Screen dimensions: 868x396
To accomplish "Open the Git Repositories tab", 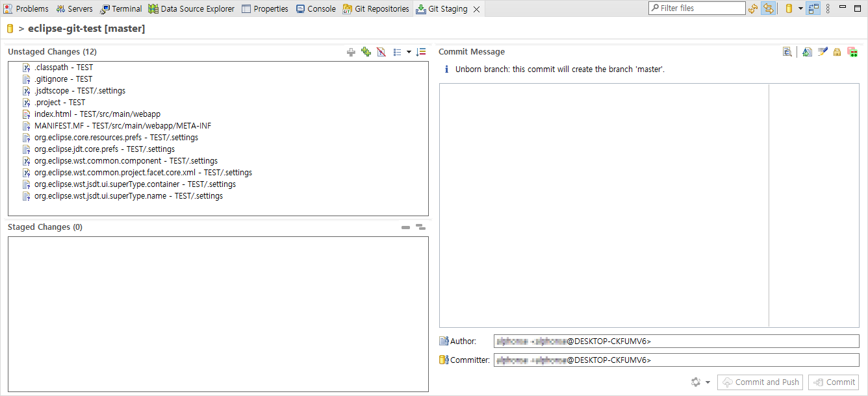I will coord(376,9).
